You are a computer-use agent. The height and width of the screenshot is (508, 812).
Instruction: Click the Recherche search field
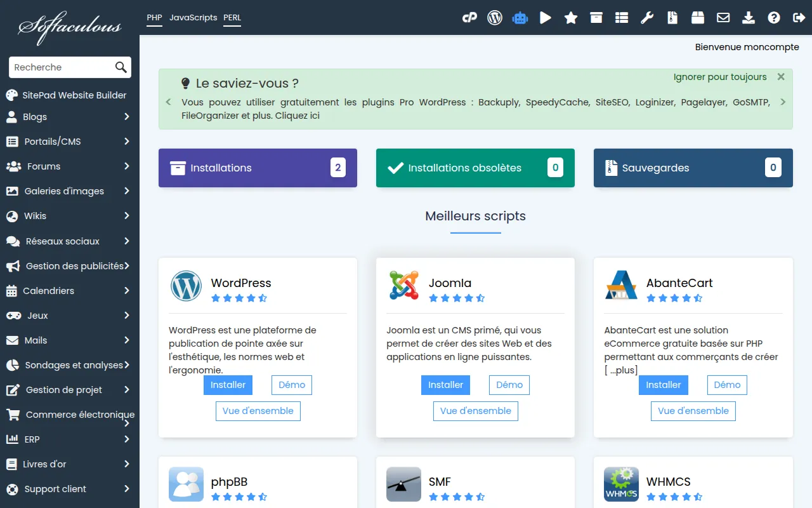[x=62, y=67]
